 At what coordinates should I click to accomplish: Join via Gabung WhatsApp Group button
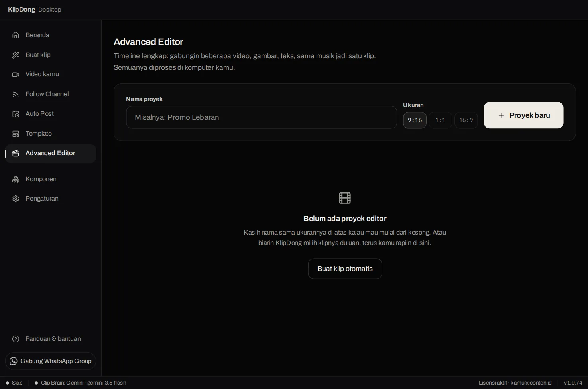(51, 361)
